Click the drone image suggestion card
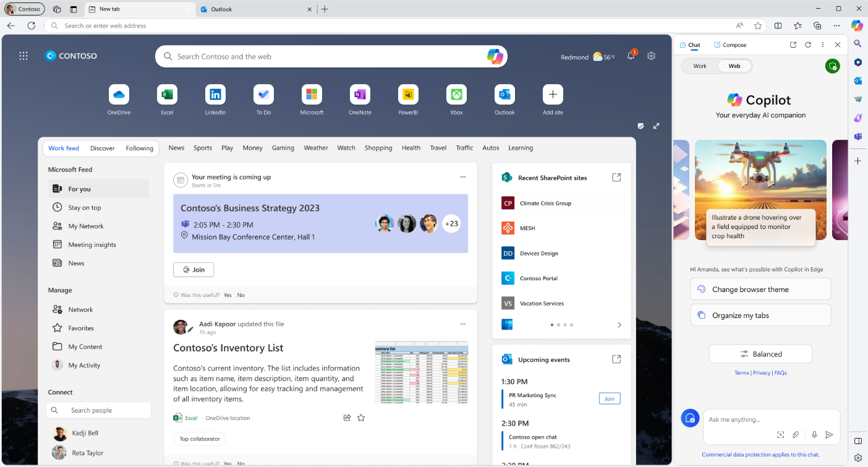Viewport: 868px width, 467px height. tap(760, 190)
